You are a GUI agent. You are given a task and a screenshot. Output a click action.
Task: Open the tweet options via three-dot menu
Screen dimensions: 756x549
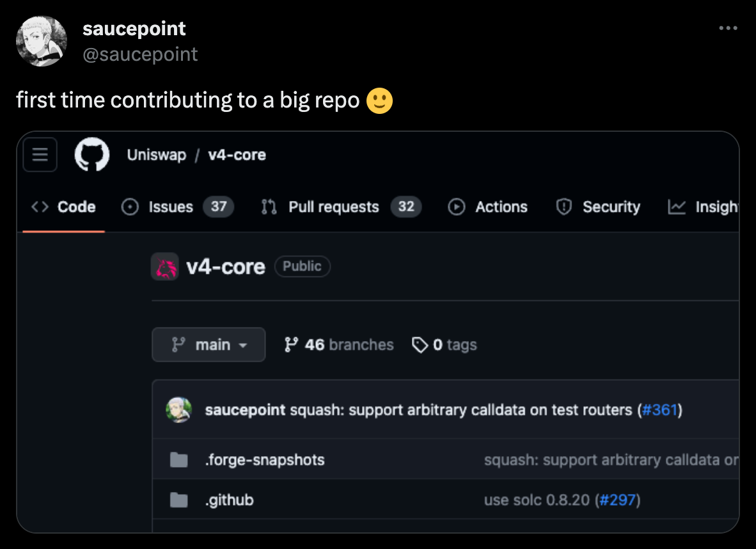(x=728, y=27)
